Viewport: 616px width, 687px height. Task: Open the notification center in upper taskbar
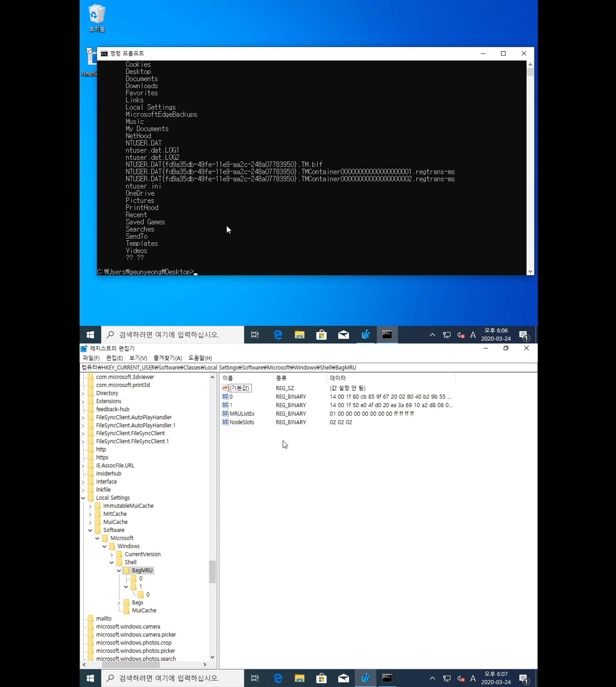(524, 335)
